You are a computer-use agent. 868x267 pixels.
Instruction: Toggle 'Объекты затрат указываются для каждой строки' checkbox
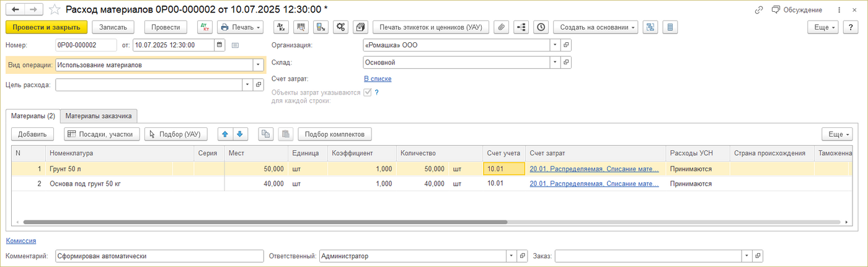[x=368, y=93]
